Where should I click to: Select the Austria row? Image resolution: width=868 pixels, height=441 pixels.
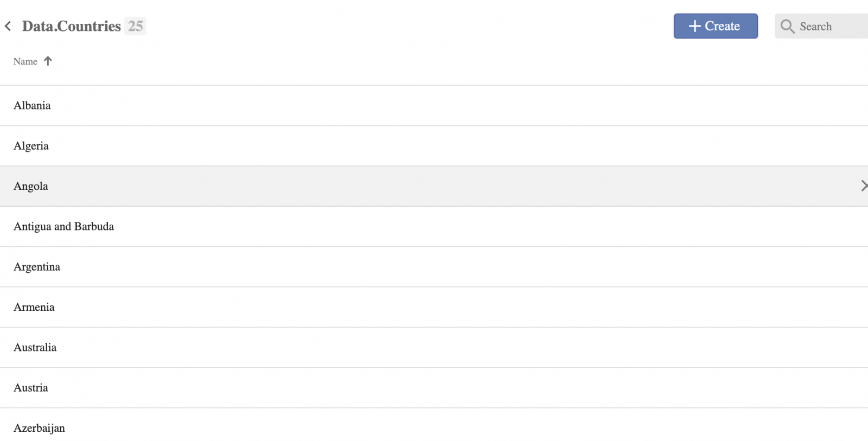[434, 388]
